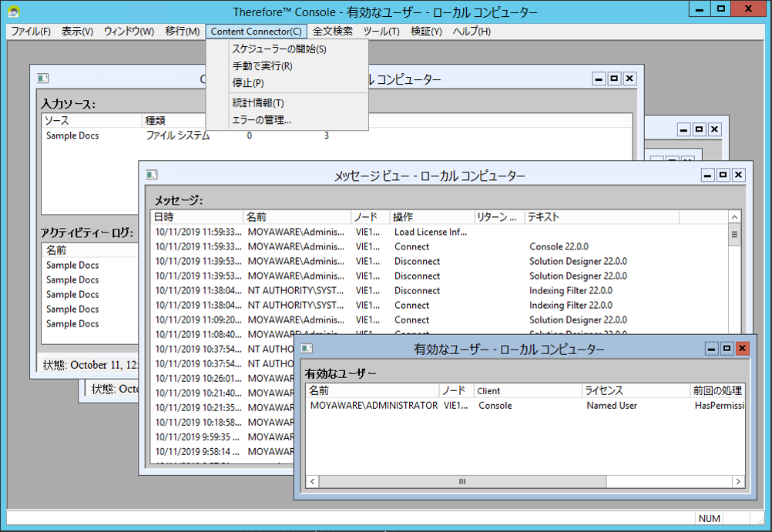Select the 10/11/2019 9:59:35 message row
Screen dimensions: 772x532
pos(223,437)
